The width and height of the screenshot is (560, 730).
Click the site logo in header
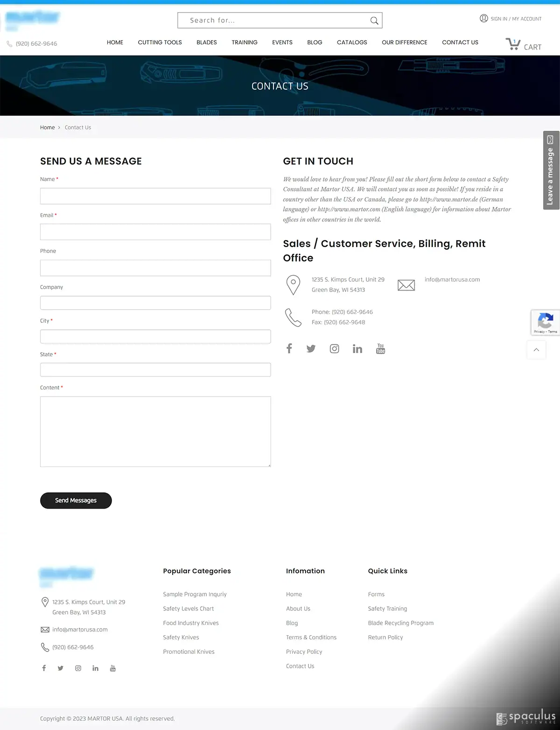[x=33, y=21]
